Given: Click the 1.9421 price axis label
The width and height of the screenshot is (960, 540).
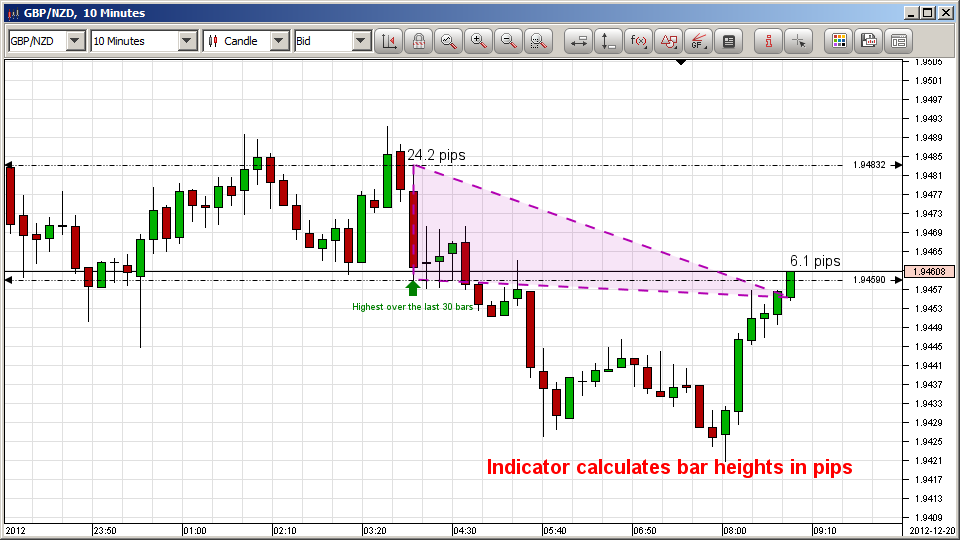Looking at the screenshot, I should (x=929, y=460).
